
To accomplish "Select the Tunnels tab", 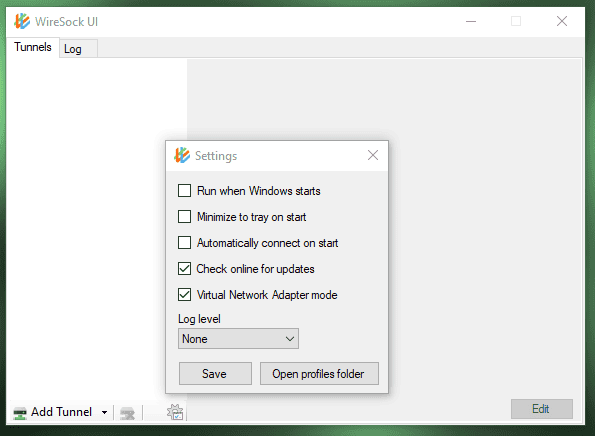I will tap(33, 47).
